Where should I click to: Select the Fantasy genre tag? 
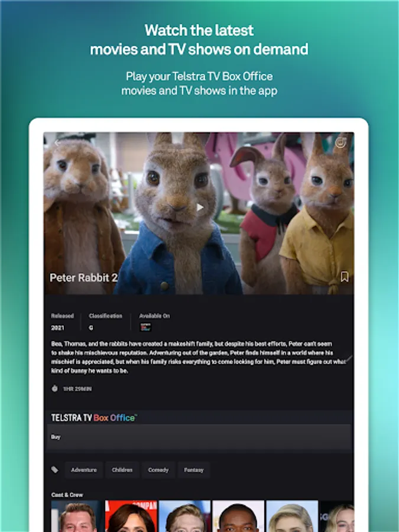(x=194, y=470)
